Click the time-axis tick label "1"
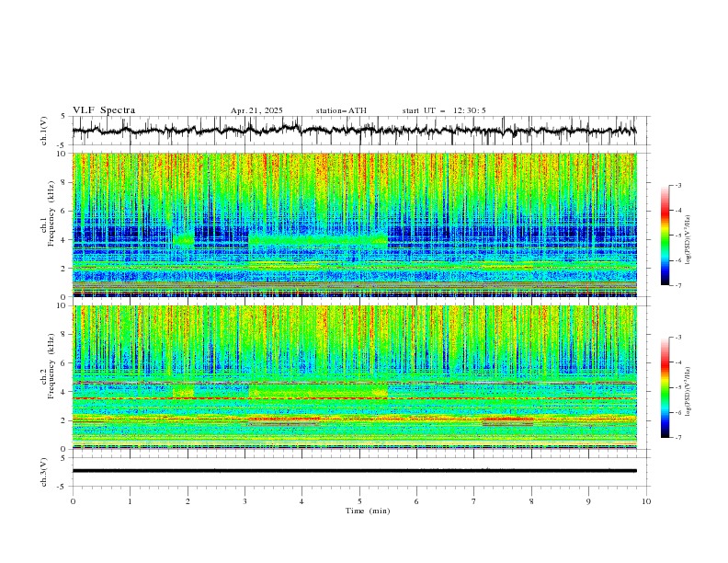Screen dimensions: 728x563 pyautogui.click(x=130, y=501)
